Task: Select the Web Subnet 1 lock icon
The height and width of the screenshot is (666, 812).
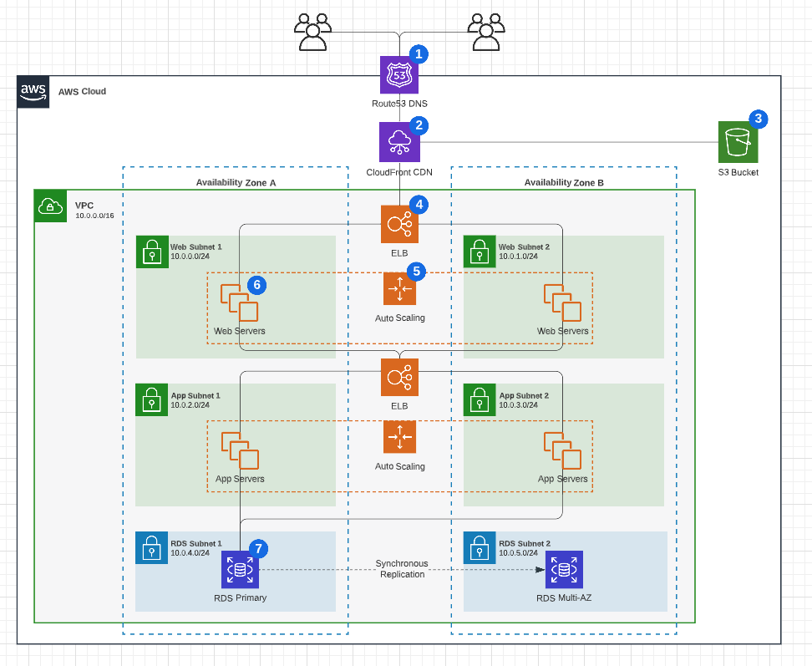Action: (152, 252)
